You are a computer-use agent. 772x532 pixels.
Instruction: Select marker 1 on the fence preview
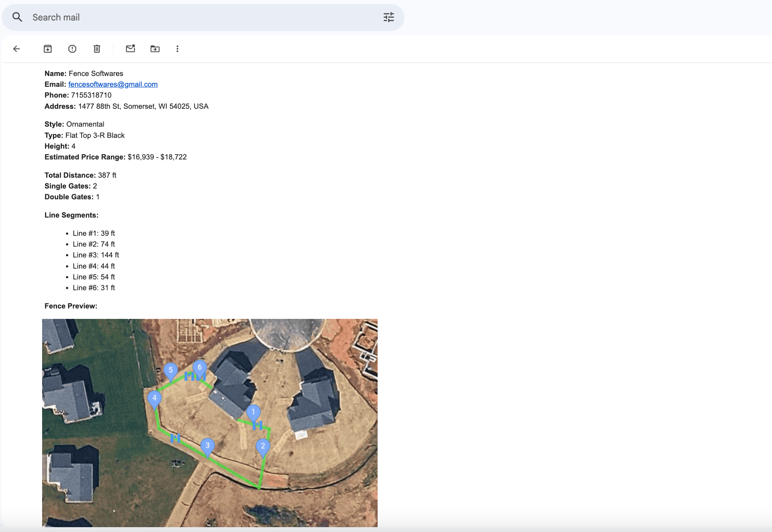pyautogui.click(x=253, y=412)
